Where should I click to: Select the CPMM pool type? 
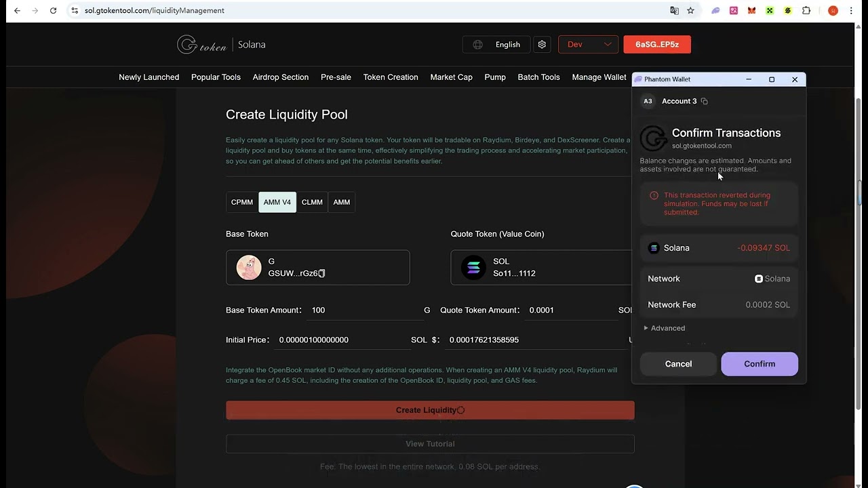pos(242,202)
